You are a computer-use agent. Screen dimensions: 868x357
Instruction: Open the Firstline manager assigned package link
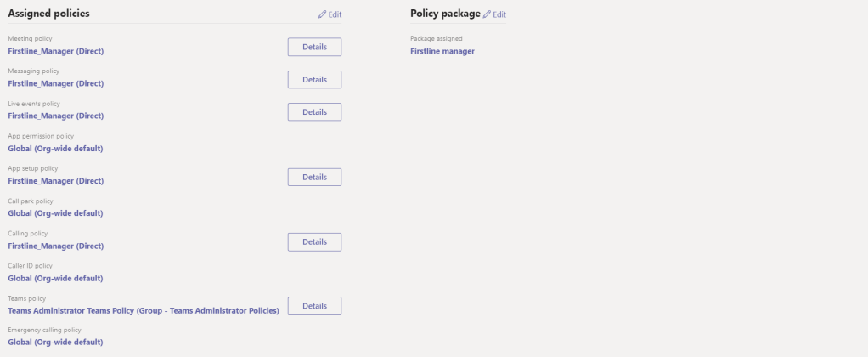[x=442, y=52]
